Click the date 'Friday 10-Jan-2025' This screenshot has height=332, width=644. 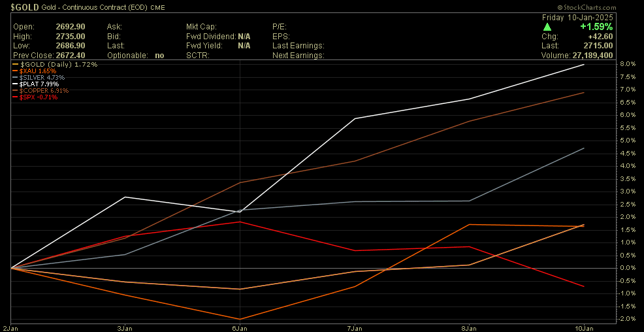tap(577, 18)
